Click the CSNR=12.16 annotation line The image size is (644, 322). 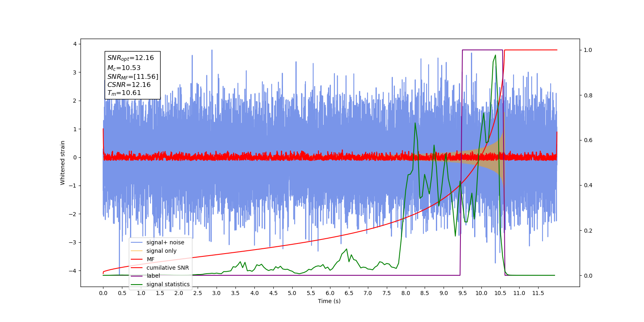coord(129,85)
